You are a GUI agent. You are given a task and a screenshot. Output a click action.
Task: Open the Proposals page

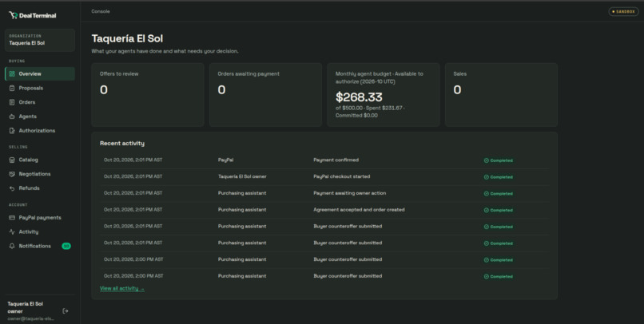point(40,88)
